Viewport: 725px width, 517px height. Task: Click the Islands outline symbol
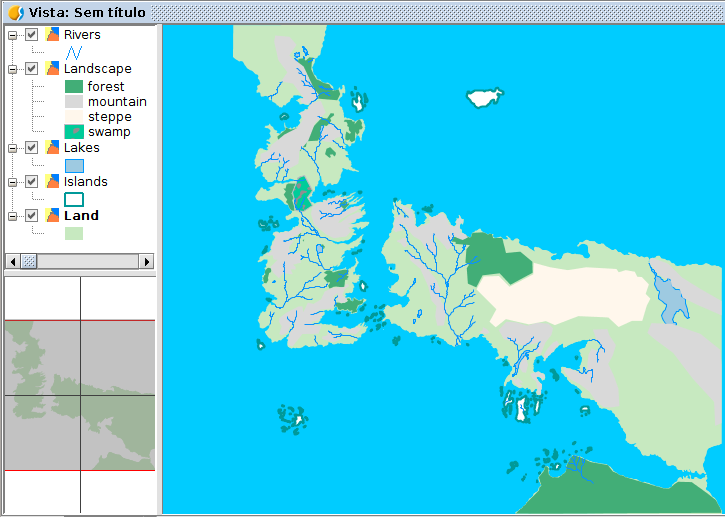tap(74, 199)
